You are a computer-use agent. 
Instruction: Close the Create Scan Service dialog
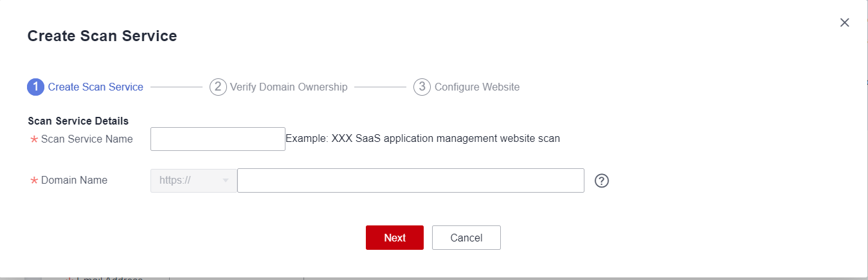tap(845, 22)
